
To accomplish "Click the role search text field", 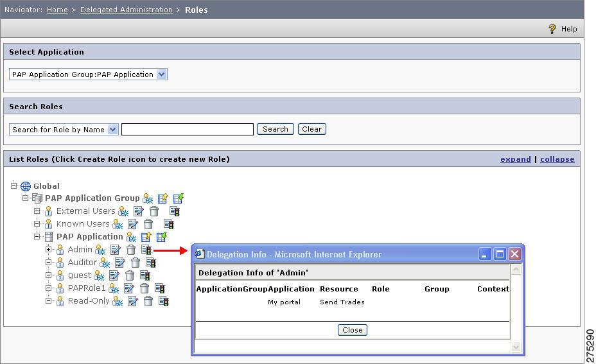I will 188,129.
